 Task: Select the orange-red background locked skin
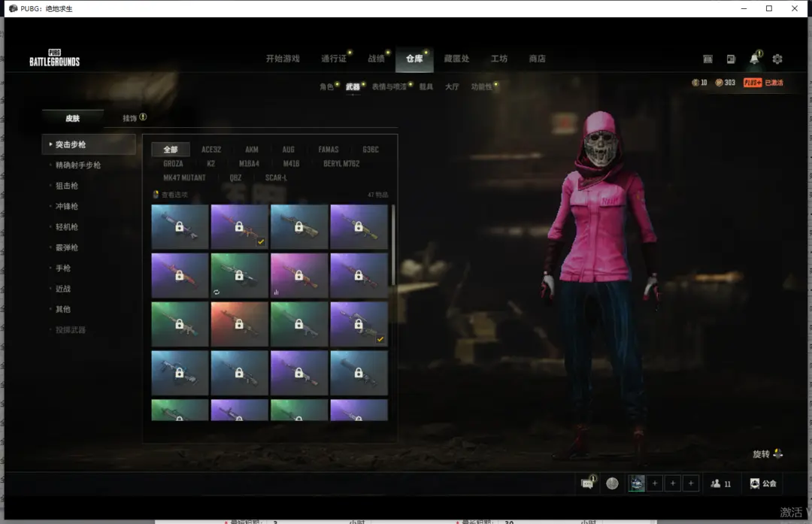point(239,324)
